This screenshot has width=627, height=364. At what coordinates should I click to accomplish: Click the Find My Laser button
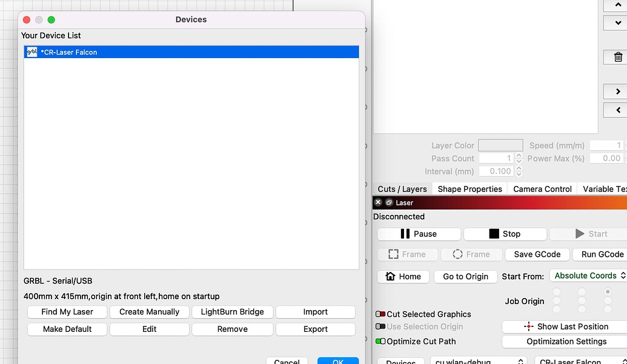tap(67, 311)
